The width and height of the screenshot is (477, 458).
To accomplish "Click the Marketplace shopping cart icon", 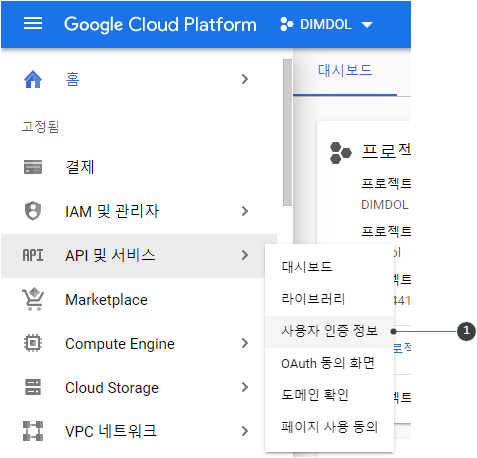I will click(33, 299).
